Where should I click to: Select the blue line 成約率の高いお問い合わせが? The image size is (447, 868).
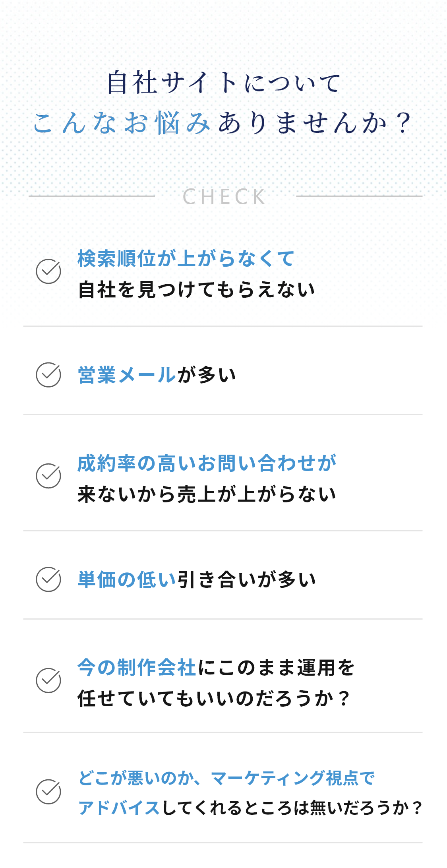point(207,463)
